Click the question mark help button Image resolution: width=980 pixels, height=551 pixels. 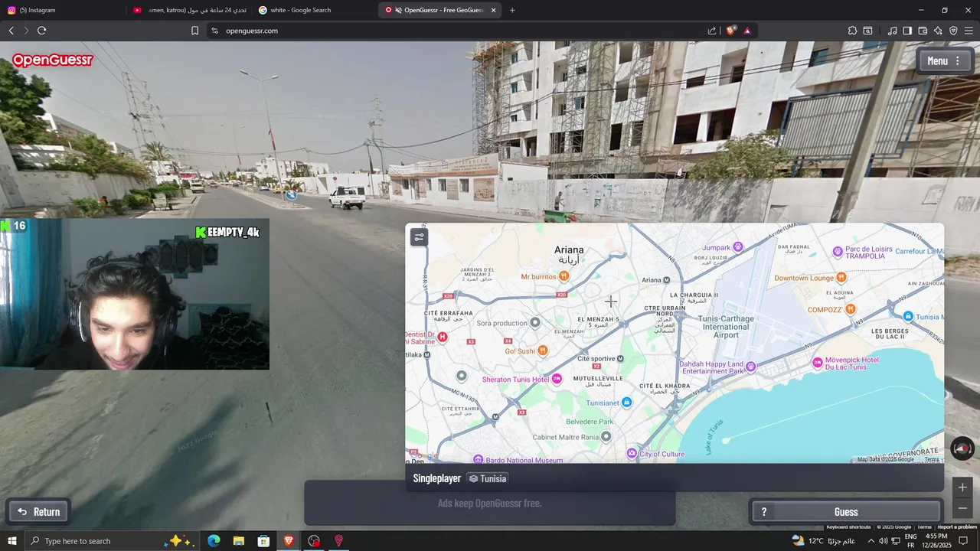(x=763, y=512)
